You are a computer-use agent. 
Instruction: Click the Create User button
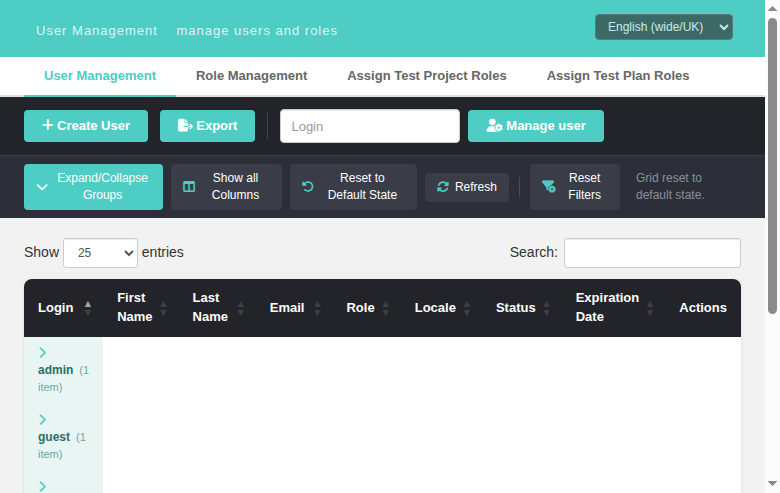(x=86, y=126)
